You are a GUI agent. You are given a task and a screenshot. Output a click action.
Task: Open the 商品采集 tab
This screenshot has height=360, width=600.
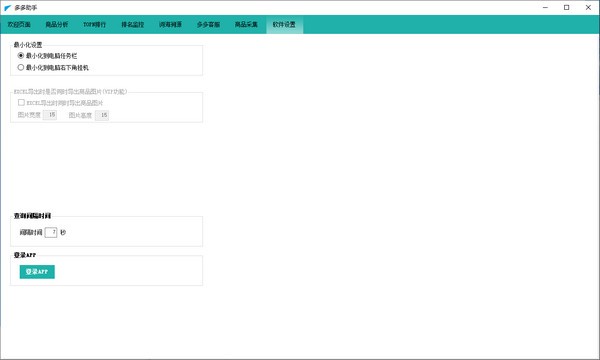pyautogui.click(x=246, y=24)
